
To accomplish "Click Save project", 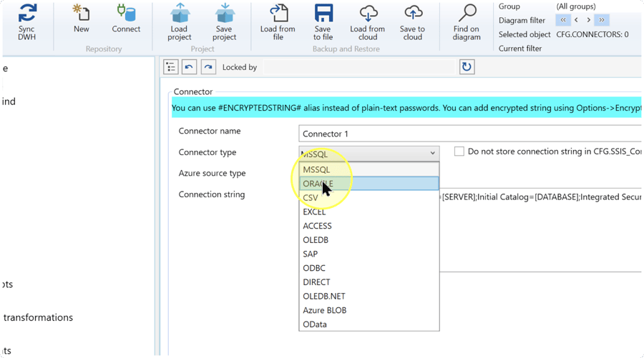I will coord(224,23).
